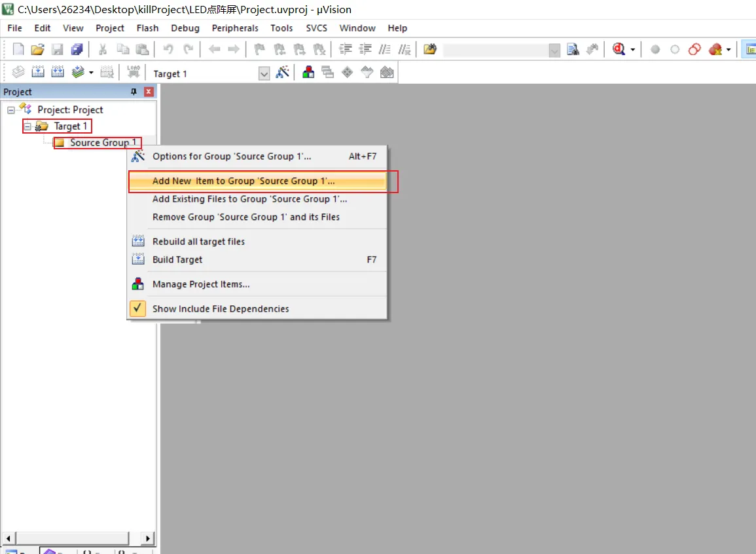Click the Rebuild all toolbar icon
This screenshot has width=756, height=554.
[58, 72]
